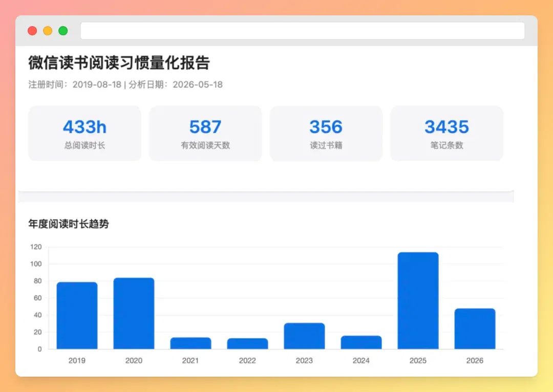Screen dimensions: 553x392
Task: Select the 587 effective reading days card
Action: (x=205, y=133)
